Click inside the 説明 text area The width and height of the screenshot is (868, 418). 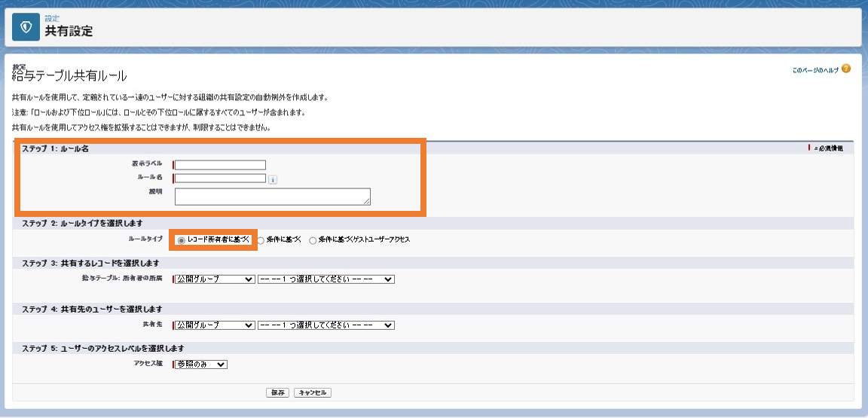[x=272, y=197]
